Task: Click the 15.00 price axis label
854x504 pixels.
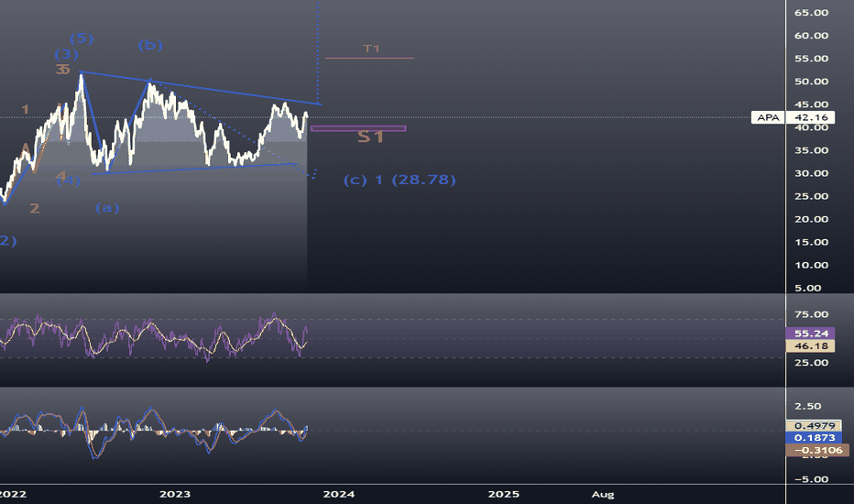Action: (811, 242)
